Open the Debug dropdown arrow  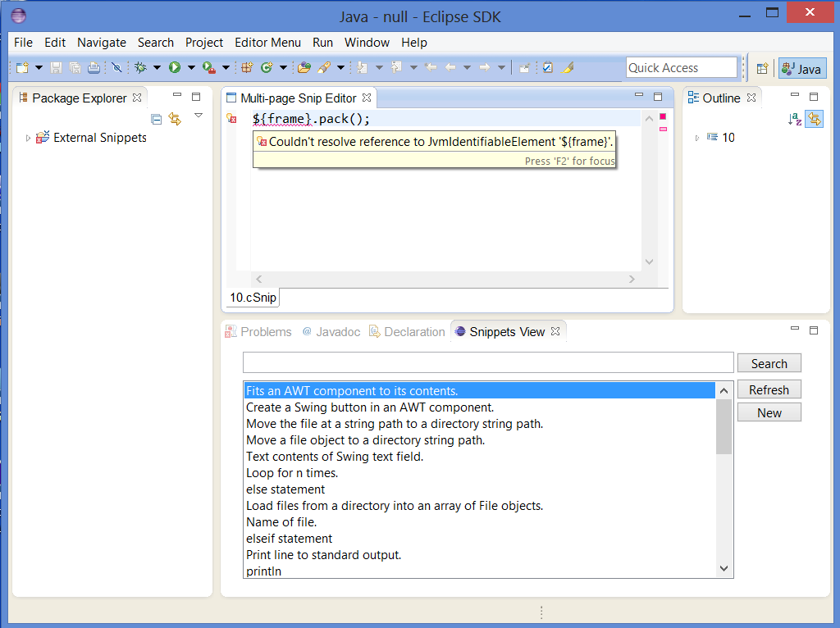pyautogui.click(x=157, y=67)
